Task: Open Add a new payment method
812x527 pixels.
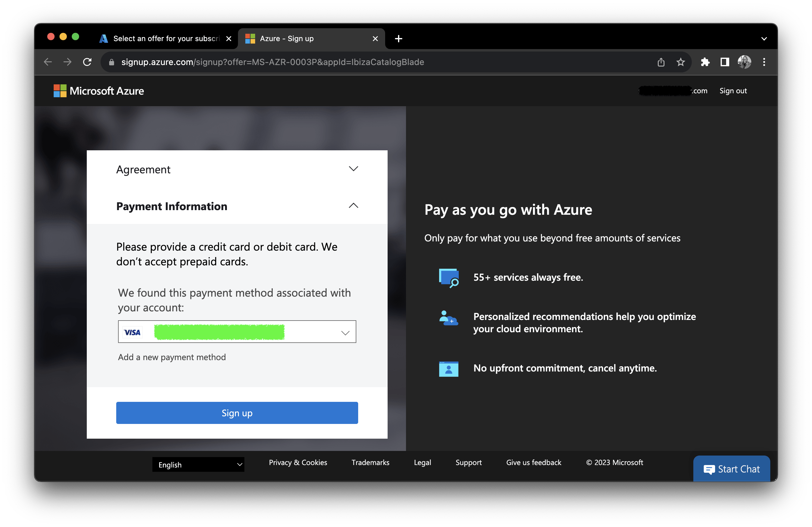Action: 172,357
